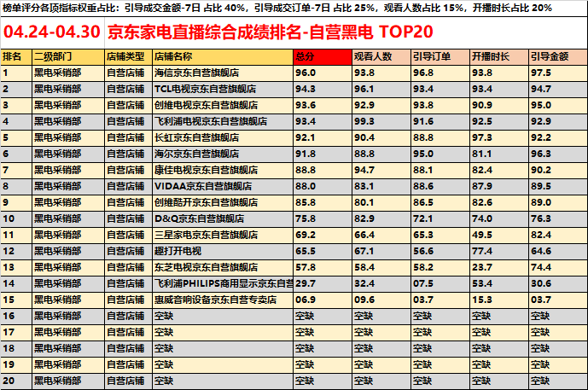Select rank number 10 cell
588x390 pixels.
pyautogui.click(x=16, y=218)
